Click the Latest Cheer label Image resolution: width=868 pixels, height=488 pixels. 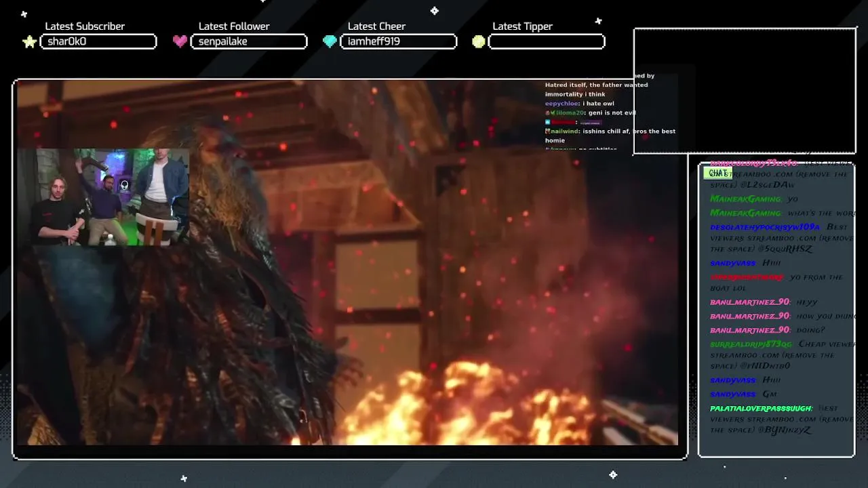[x=376, y=26]
